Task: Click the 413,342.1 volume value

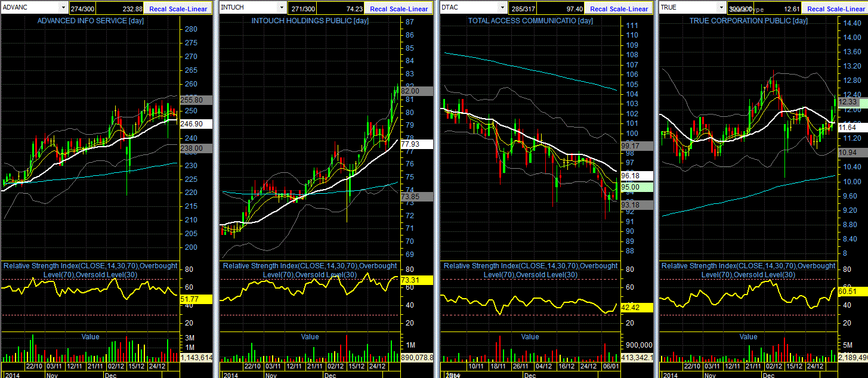Action: point(637,357)
